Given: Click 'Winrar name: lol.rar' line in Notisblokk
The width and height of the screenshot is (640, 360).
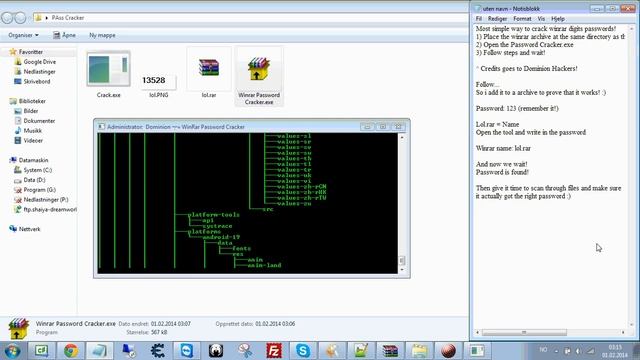Looking at the screenshot, I should click(x=503, y=149).
